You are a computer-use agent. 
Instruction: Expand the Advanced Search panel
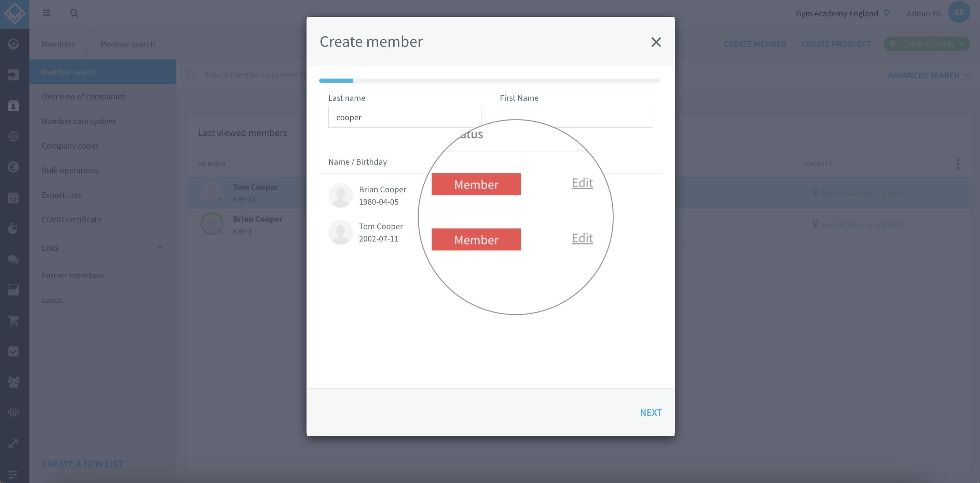coord(929,75)
